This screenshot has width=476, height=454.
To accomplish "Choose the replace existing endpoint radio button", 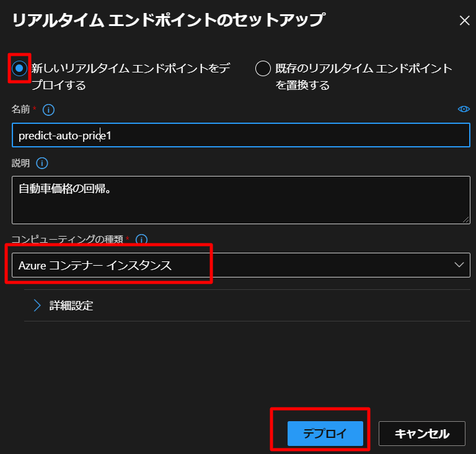I will pos(263,69).
